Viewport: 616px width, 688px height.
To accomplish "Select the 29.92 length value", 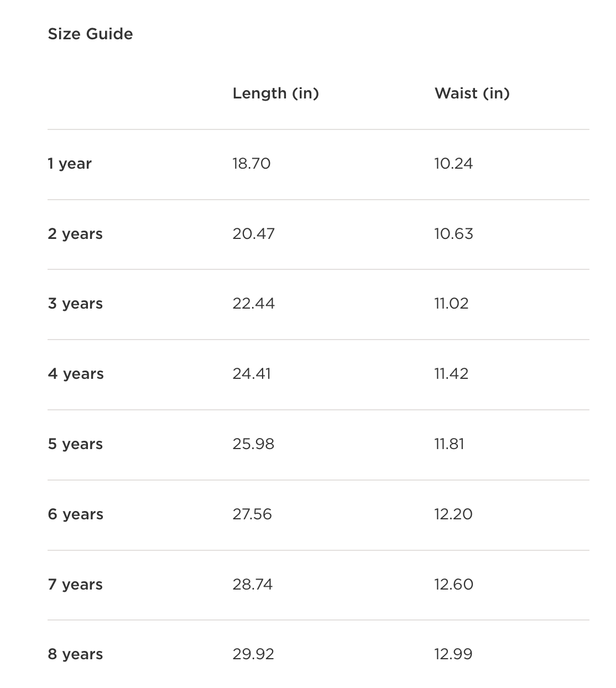I will [x=253, y=654].
